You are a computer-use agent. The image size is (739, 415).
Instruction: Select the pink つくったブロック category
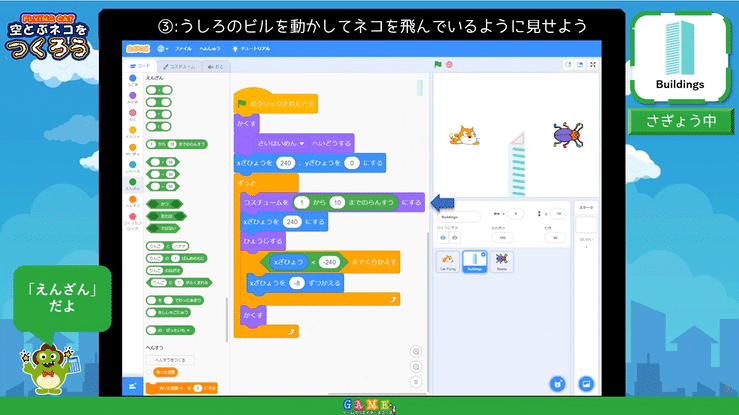[x=133, y=222]
